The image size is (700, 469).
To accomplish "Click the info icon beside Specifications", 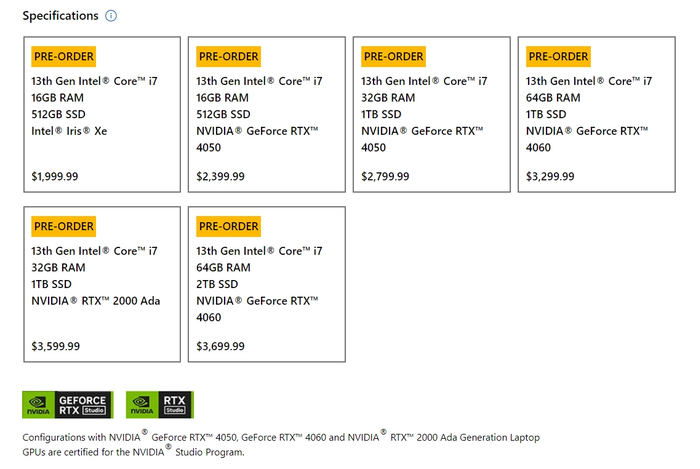I will tap(111, 16).
